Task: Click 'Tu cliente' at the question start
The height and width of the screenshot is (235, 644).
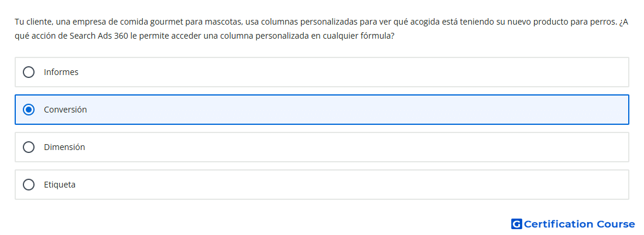Action: pos(33,22)
